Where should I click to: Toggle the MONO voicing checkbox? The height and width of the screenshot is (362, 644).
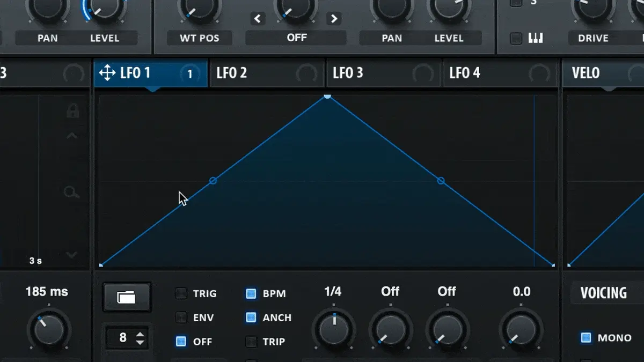pyautogui.click(x=586, y=337)
